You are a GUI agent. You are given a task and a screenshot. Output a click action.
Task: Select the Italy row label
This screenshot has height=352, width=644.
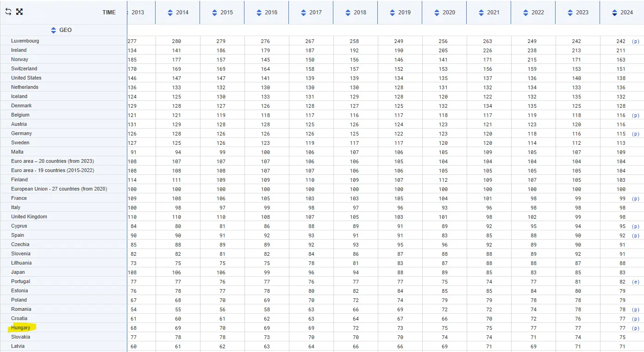[16, 207]
